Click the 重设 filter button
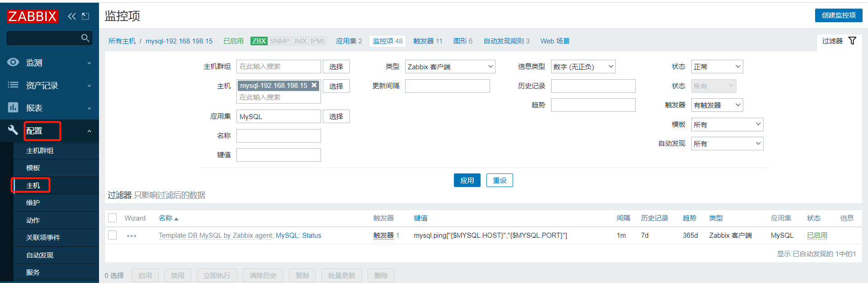This screenshot has width=868, height=283. tap(500, 180)
